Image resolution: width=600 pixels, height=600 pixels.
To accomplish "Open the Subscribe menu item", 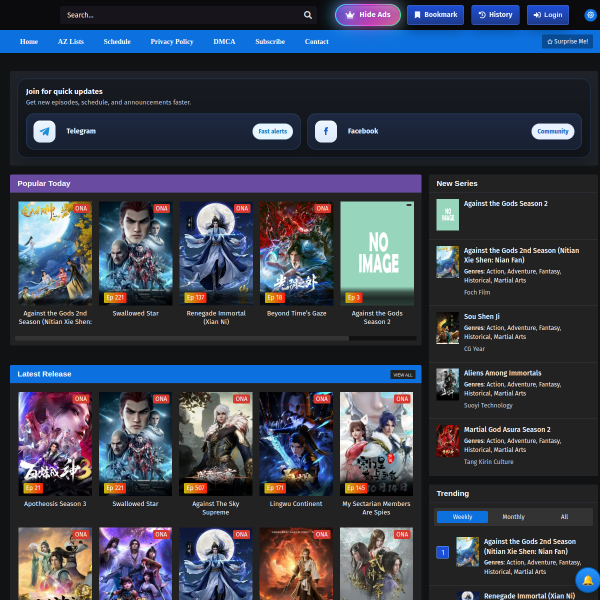I will click(x=270, y=41).
